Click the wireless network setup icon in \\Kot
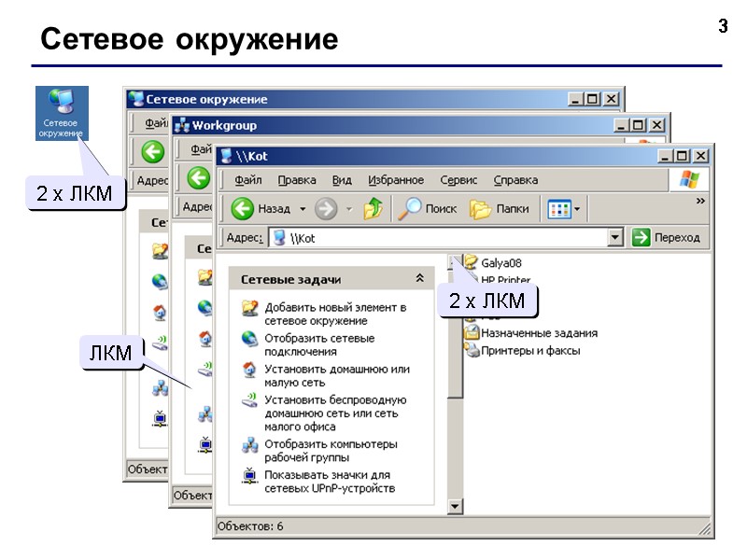 click(x=250, y=400)
